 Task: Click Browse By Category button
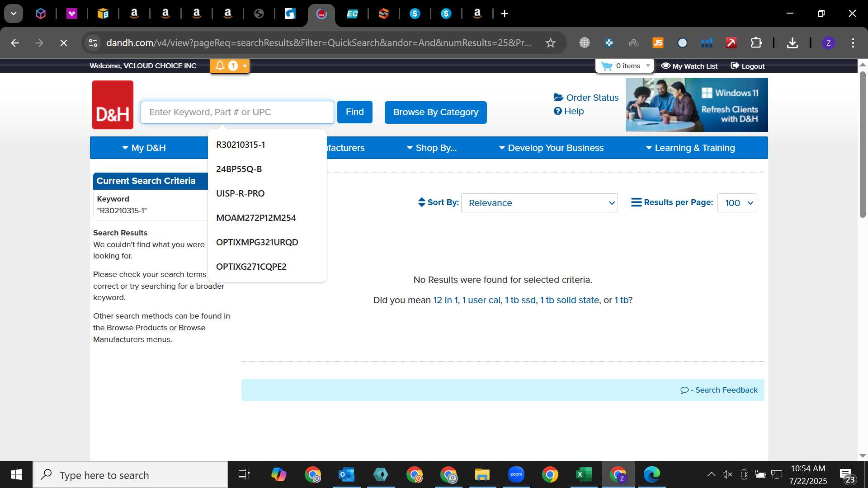[436, 112]
